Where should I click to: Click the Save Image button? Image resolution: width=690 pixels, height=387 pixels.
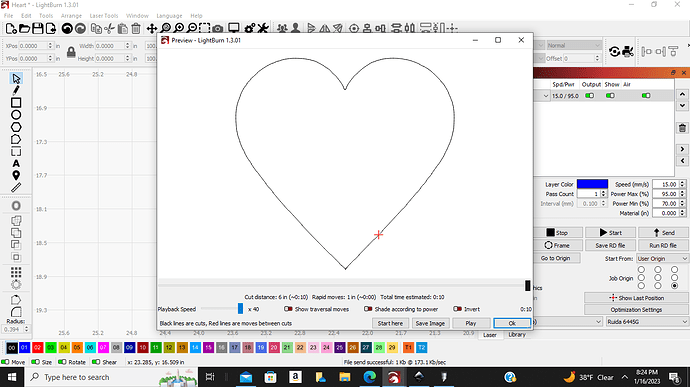(430, 323)
